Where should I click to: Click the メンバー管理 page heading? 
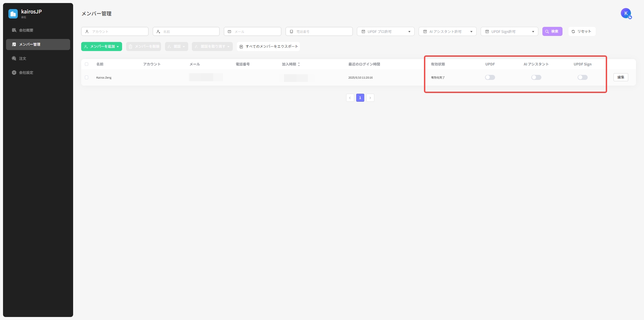pyautogui.click(x=97, y=13)
